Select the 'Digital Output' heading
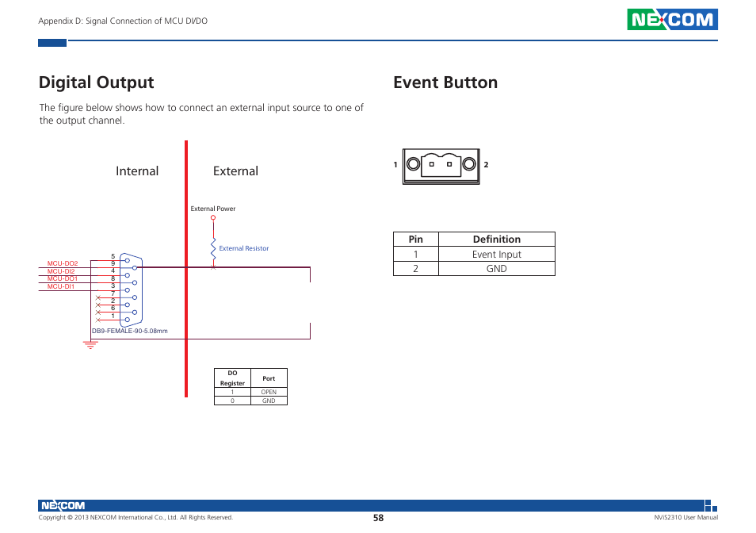 (x=97, y=82)
